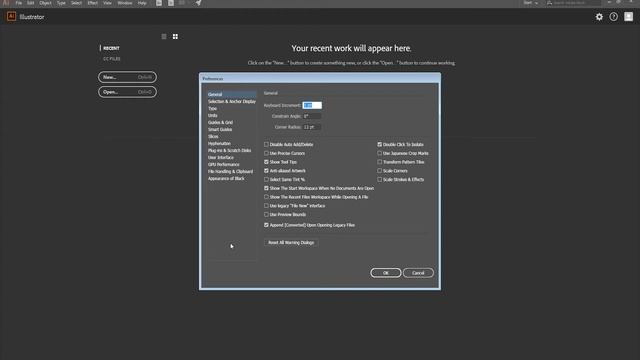Open the workspace switcher dropdown
This screenshot has width=640, height=360.
tap(531, 3)
